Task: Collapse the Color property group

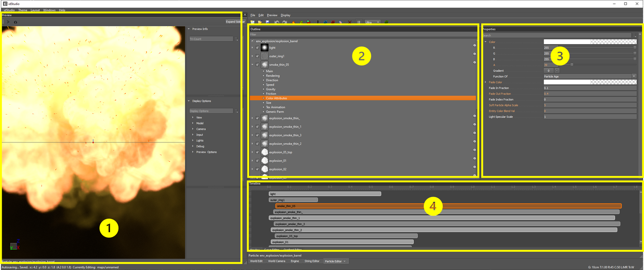Action: click(x=486, y=42)
